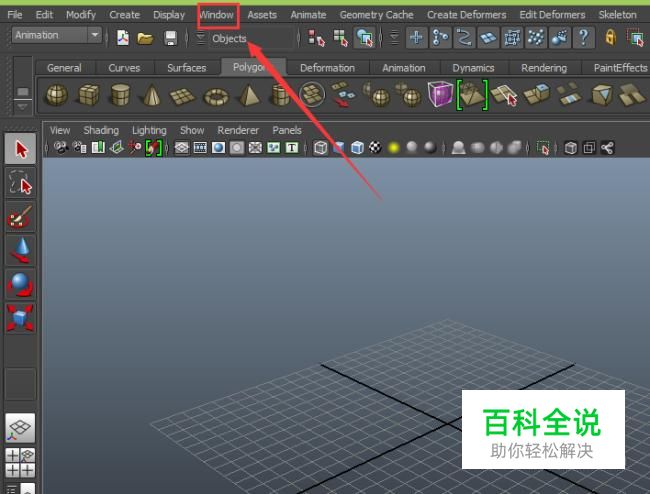This screenshot has width=650, height=494.
Task: Select by component type mode icon
Action: (x=364, y=38)
